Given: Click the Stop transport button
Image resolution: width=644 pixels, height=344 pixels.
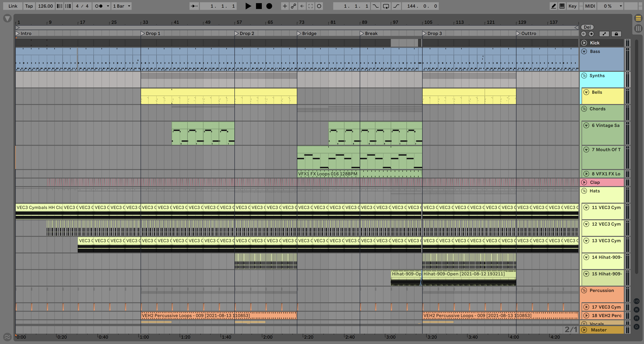Looking at the screenshot, I should (259, 6).
